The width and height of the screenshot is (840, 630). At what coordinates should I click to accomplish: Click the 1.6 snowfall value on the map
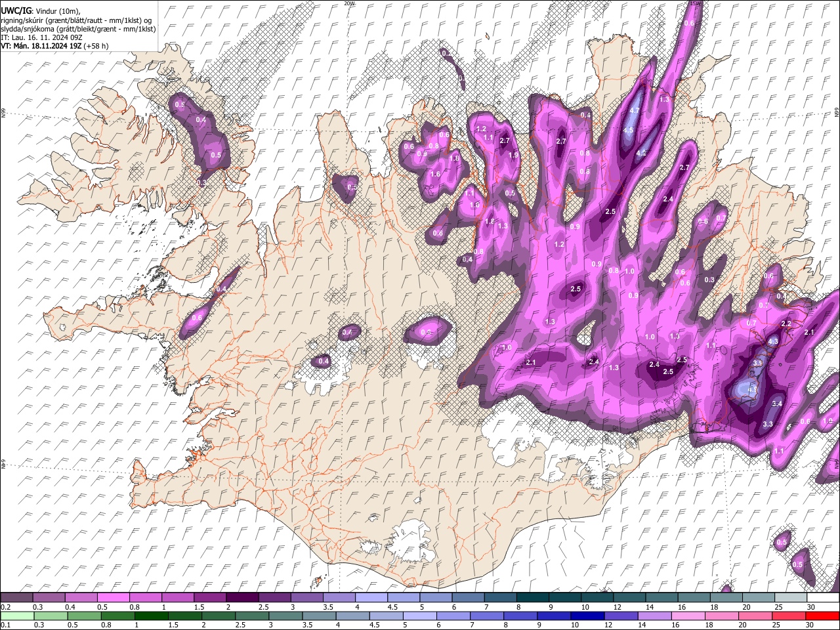pyautogui.click(x=435, y=175)
